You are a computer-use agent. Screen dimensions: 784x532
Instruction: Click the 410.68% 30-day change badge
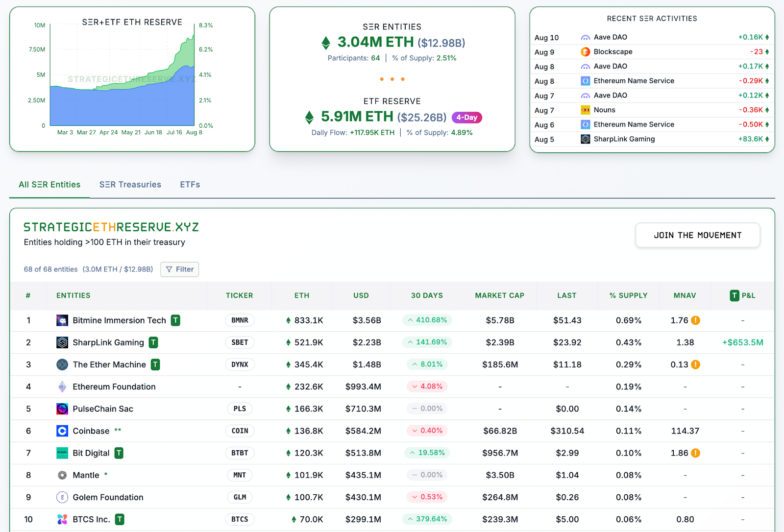tap(427, 320)
